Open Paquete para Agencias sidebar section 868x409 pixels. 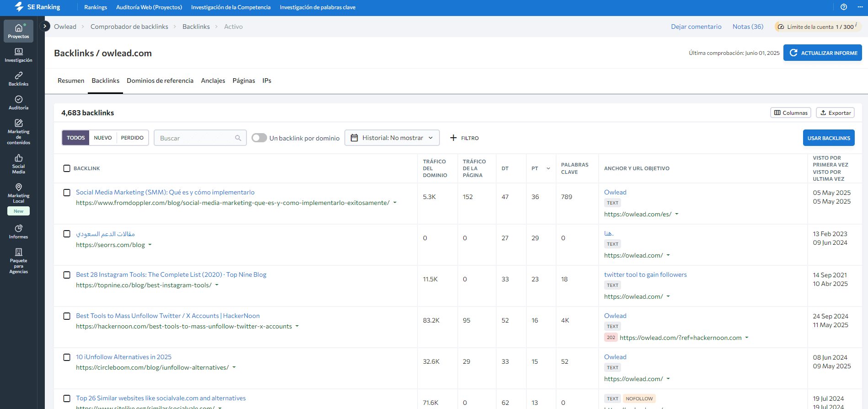tap(18, 261)
